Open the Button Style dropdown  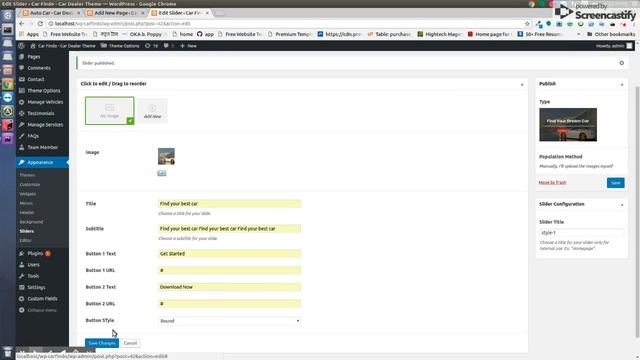pos(229,321)
